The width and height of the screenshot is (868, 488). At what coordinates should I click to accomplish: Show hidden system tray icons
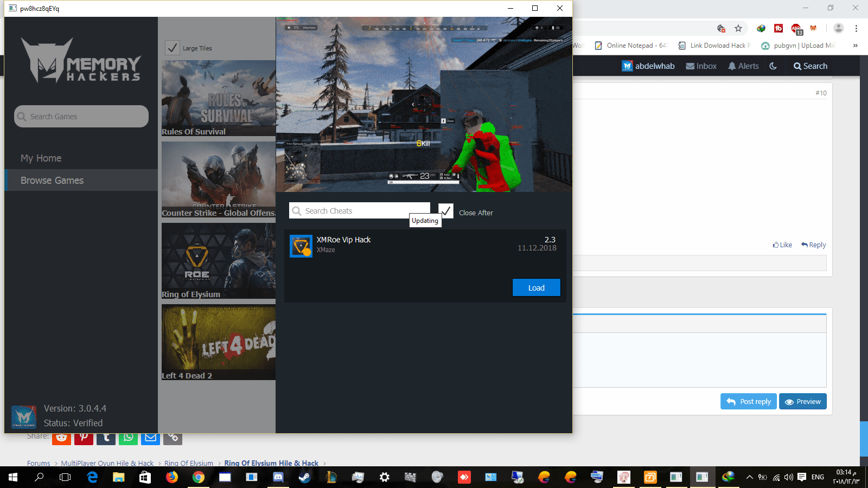point(750,477)
